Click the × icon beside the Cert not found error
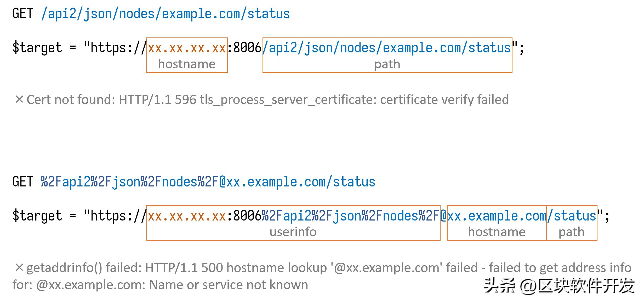Viewport: 644px width, 303px height. click(x=19, y=100)
